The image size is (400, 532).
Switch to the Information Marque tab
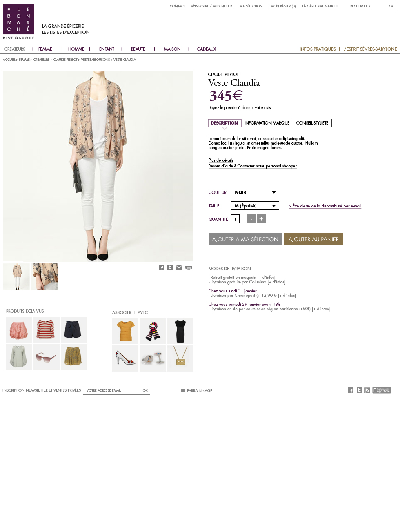pyautogui.click(x=267, y=123)
